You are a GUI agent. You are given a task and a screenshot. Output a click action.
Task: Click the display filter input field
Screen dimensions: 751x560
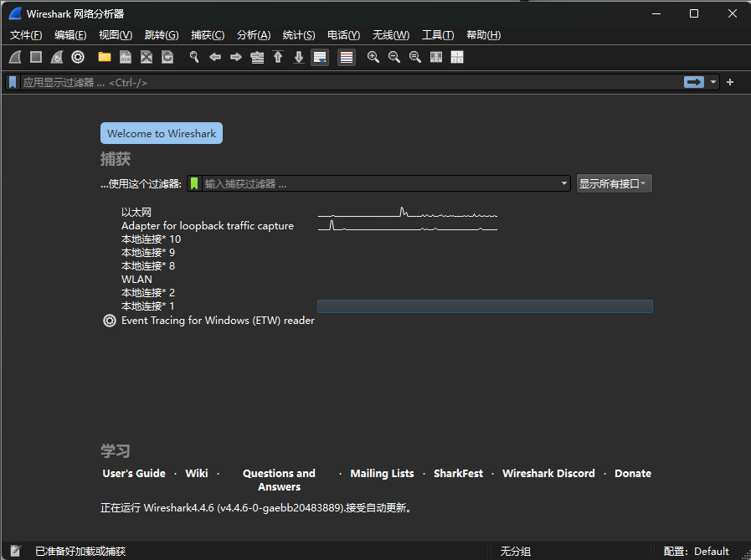click(352, 82)
